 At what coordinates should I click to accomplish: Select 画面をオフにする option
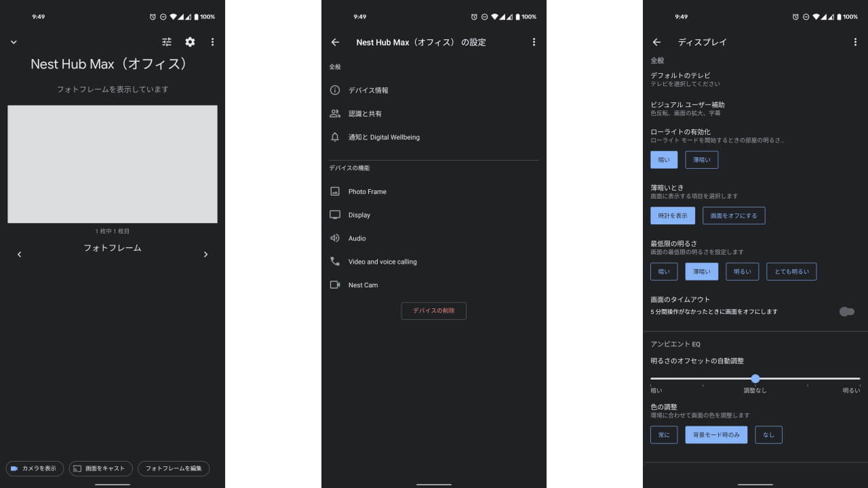point(734,216)
